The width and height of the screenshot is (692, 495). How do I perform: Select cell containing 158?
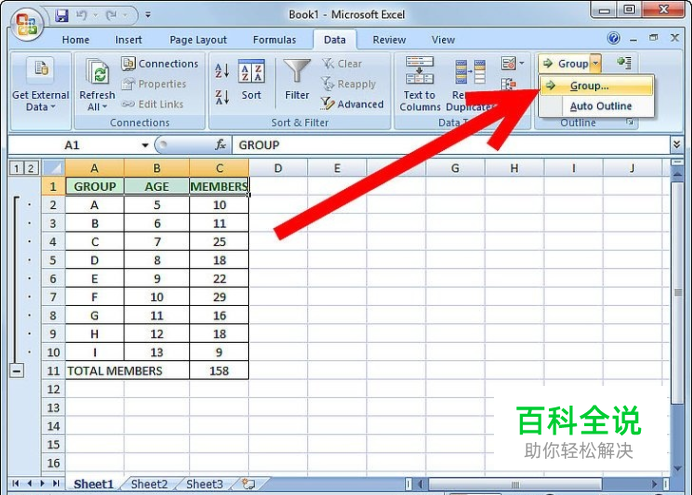[x=219, y=371]
